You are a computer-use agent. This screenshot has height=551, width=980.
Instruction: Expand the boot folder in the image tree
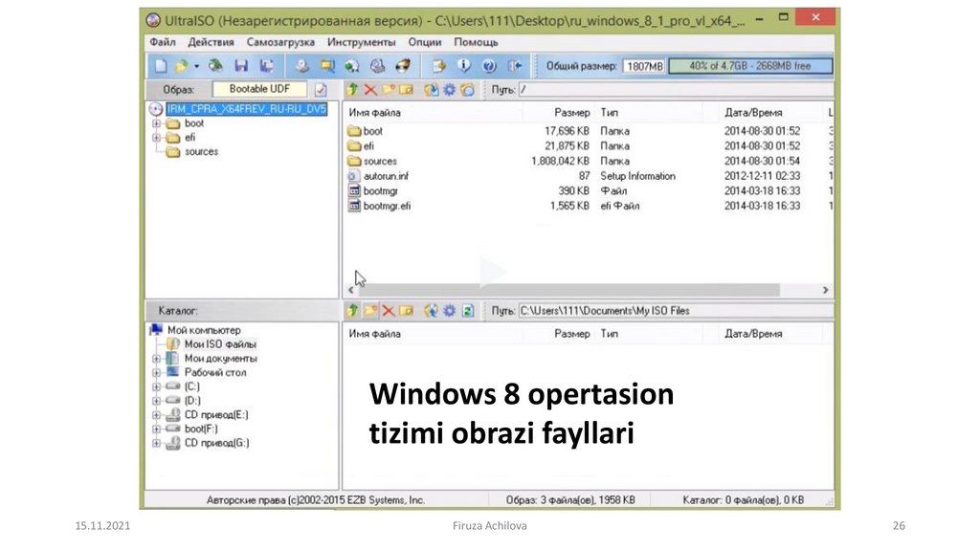[156, 123]
